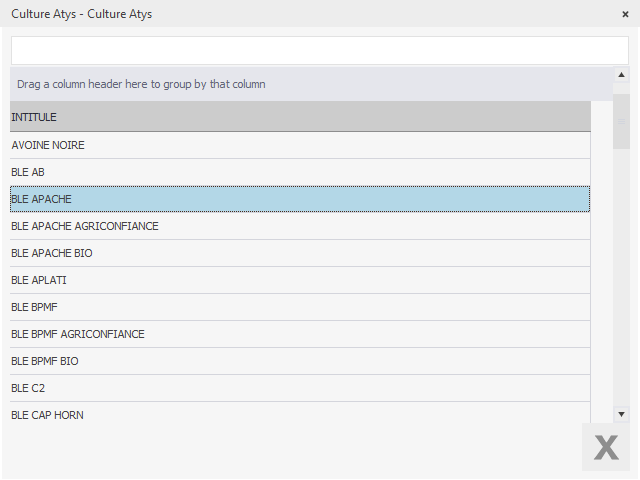Click the scrollbar down arrow
Viewport: 640px width, 480px height.
pyautogui.click(x=621, y=413)
